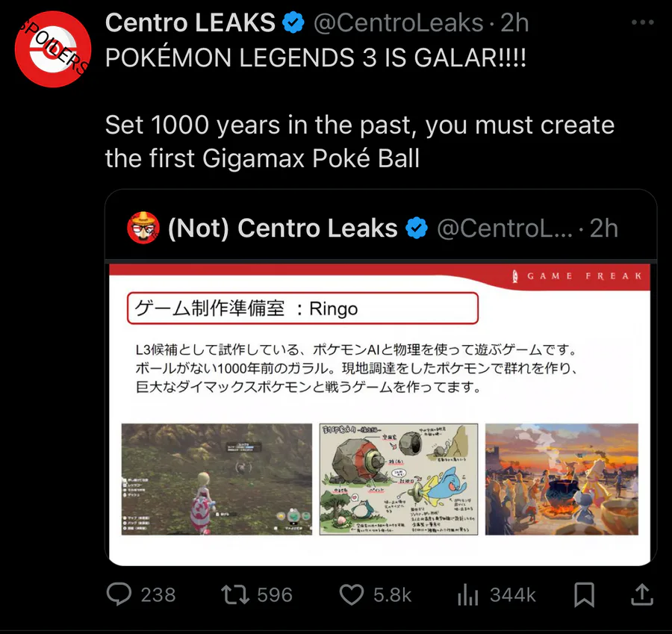
Task: Open Centro LEAKS profile avatar
Action: click(52, 51)
